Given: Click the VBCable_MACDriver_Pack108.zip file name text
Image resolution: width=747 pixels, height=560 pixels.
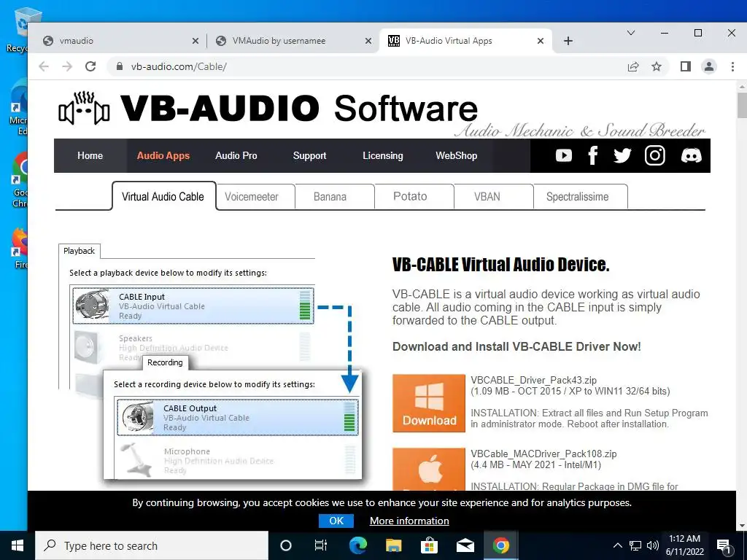Looking at the screenshot, I should (x=543, y=454).
